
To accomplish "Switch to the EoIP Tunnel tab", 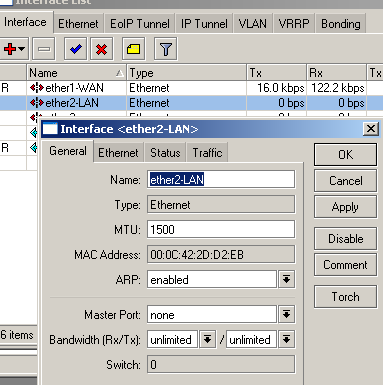I will pos(140,24).
